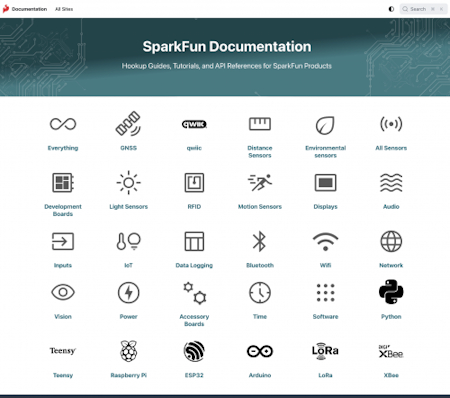
Task: Click the Audio waves icon
Action: pyautogui.click(x=391, y=183)
